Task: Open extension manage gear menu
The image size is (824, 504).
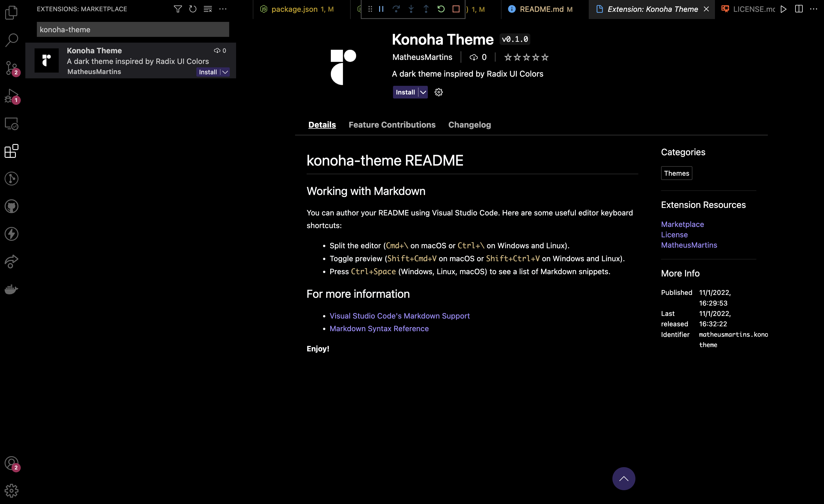Action: tap(438, 92)
